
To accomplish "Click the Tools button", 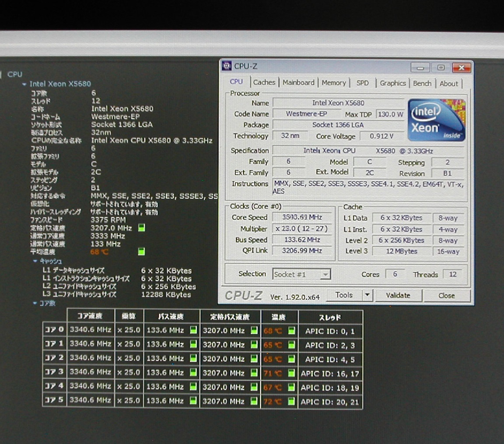I will (x=344, y=295).
